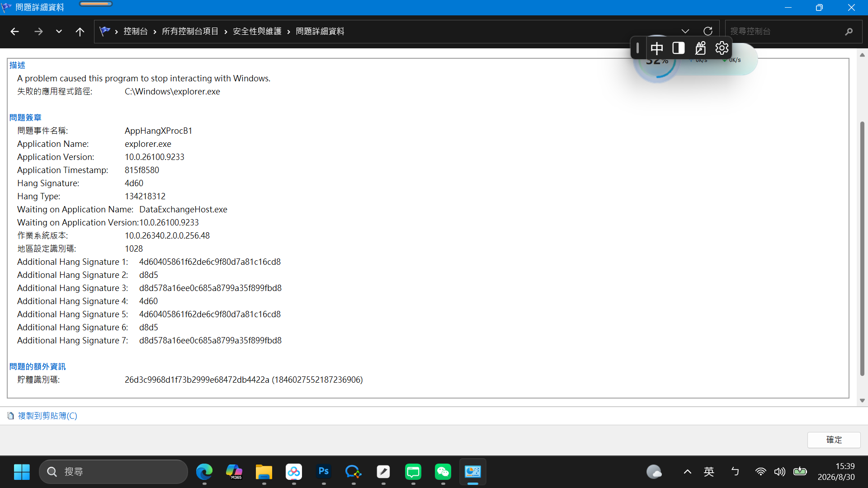868x488 pixels.
Task: Go back with the back arrow
Action: (14, 32)
